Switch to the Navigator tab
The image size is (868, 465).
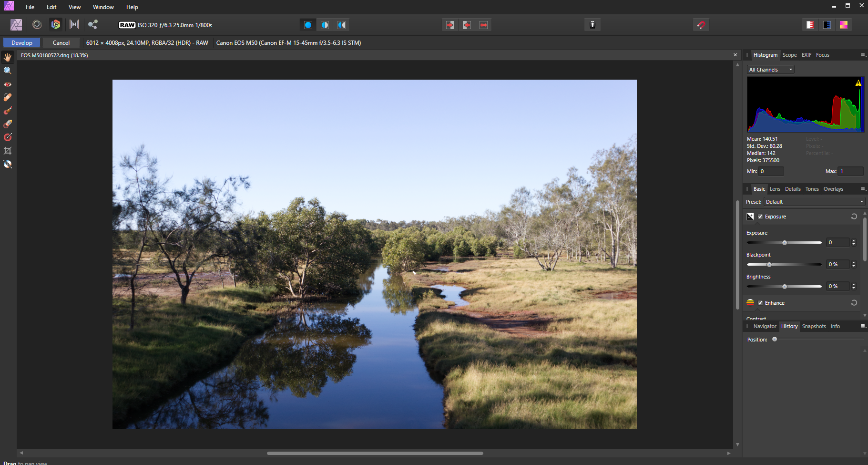click(765, 326)
